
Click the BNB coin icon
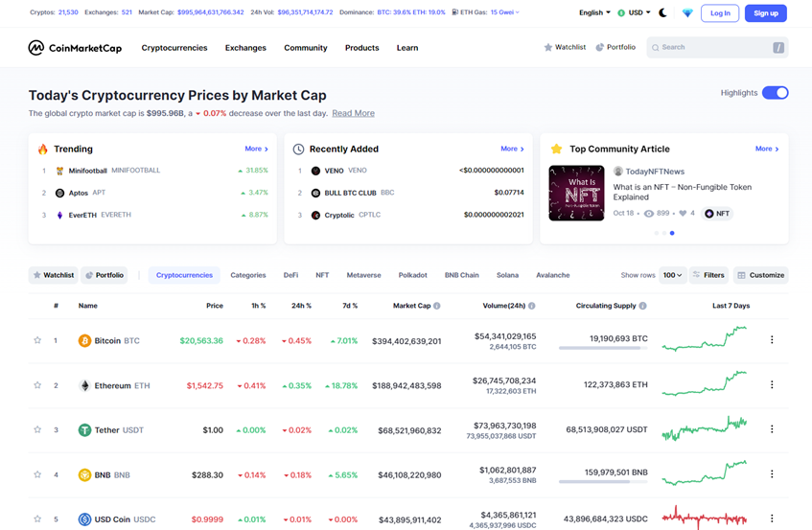click(x=84, y=474)
